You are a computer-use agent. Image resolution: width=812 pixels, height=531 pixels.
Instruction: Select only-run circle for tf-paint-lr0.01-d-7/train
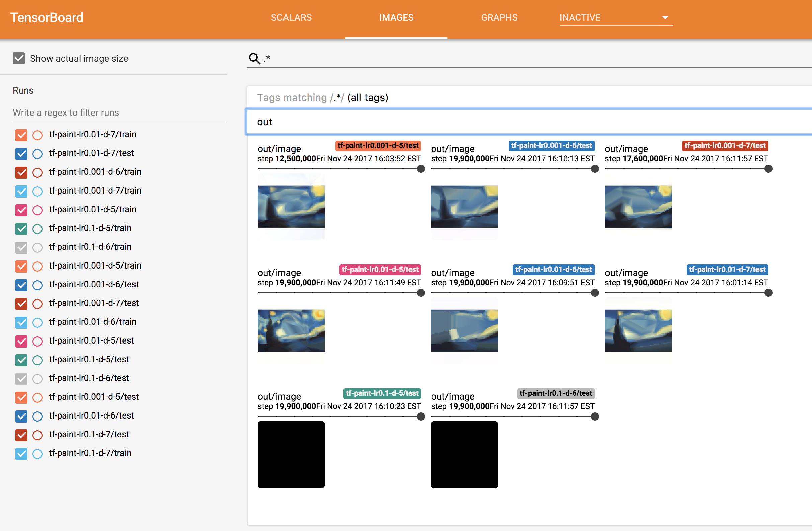pyautogui.click(x=37, y=135)
